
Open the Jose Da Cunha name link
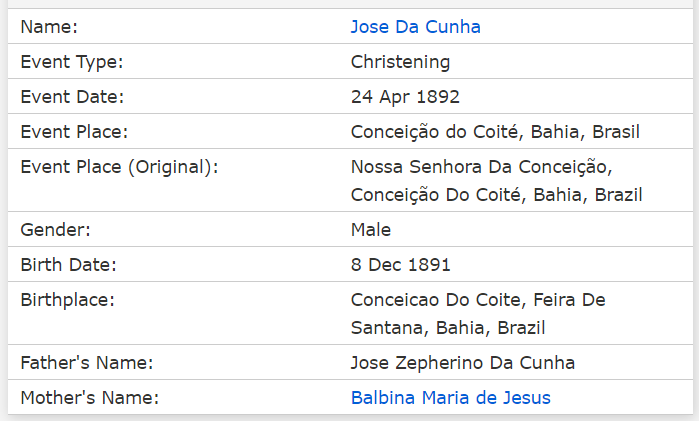[x=415, y=27]
